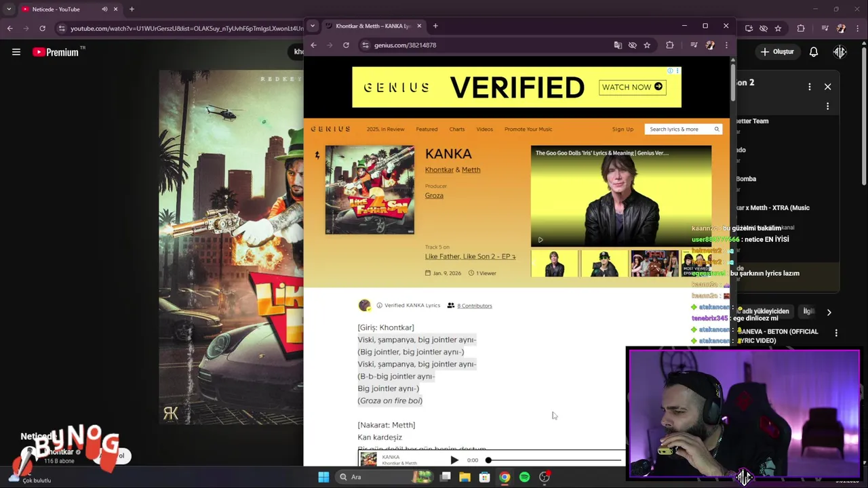This screenshot has height=488, width=868.
Task: Click the KANKA album cover art
Action: pyautogui.click(x=370, y=190)
